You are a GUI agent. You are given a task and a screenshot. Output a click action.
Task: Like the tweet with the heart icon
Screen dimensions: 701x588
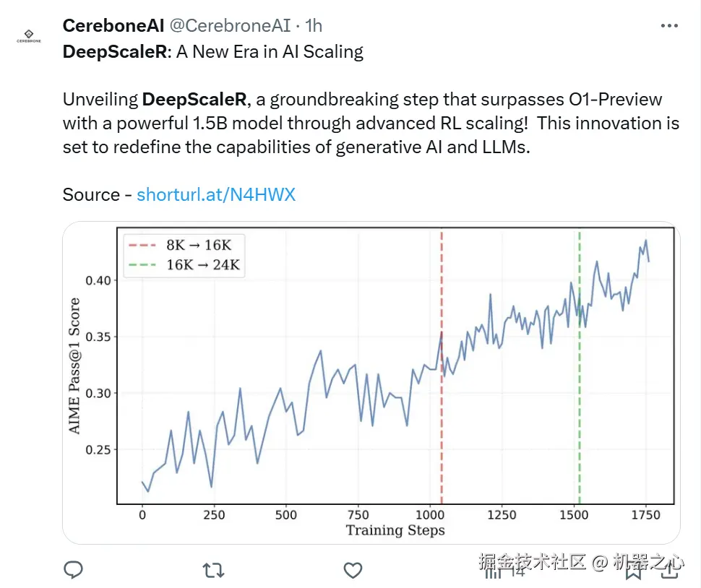point(353,571)
